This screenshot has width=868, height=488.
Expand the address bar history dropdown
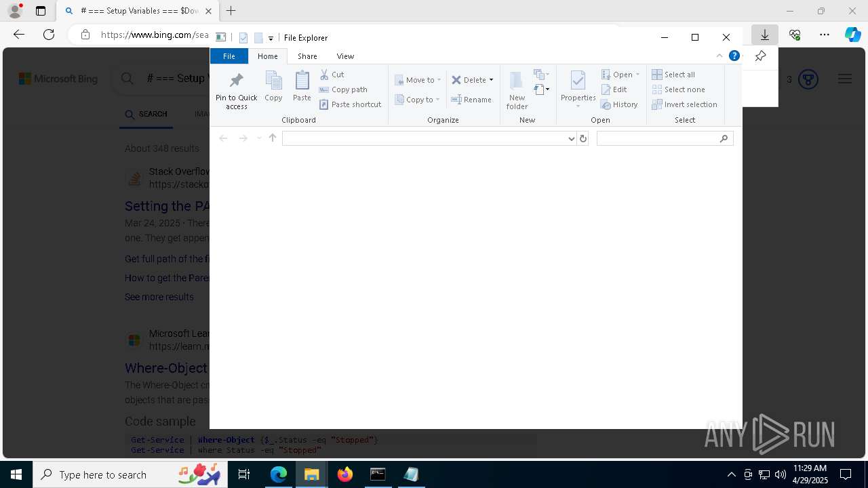point(571,138)
